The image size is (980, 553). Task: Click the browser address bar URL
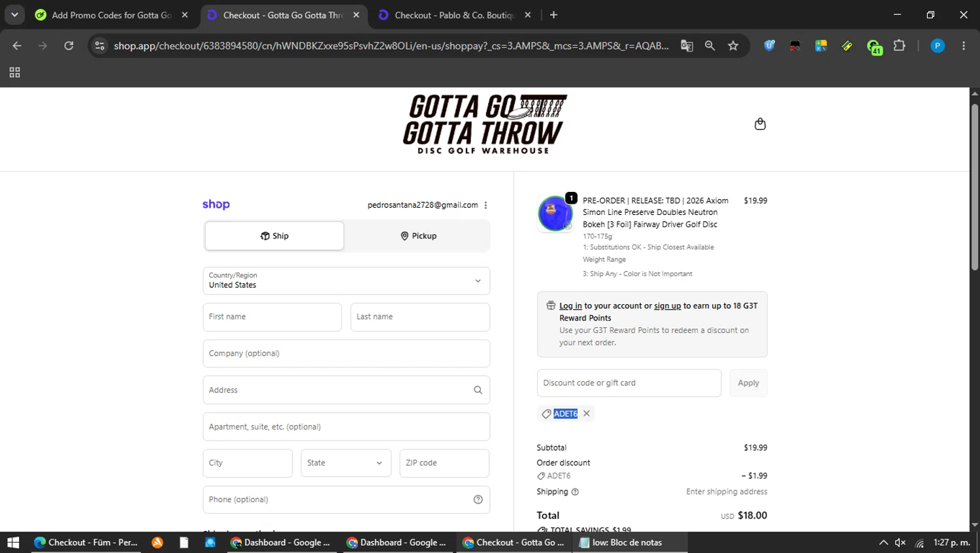click(391, 46)
